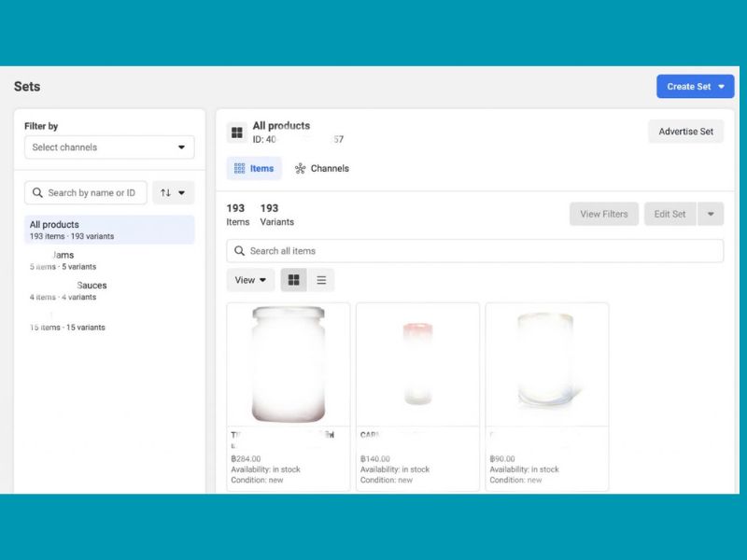Image resolution: width=747 pixels, height=560 pixels.
Task: Click the magnifier icon in set search
Action: pyautogui.click(x=37, y=193)
